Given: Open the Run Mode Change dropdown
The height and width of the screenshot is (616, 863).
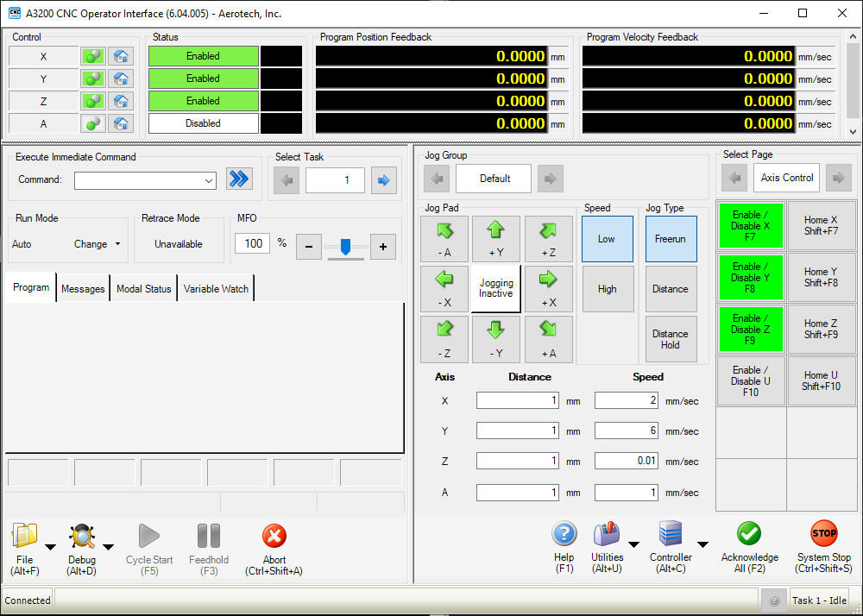Looking at the screenshot, I should pos(97,243).
